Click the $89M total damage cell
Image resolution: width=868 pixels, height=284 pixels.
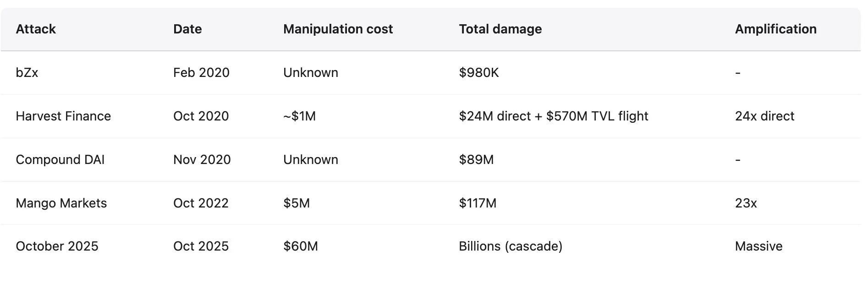[x=476, y=160]
